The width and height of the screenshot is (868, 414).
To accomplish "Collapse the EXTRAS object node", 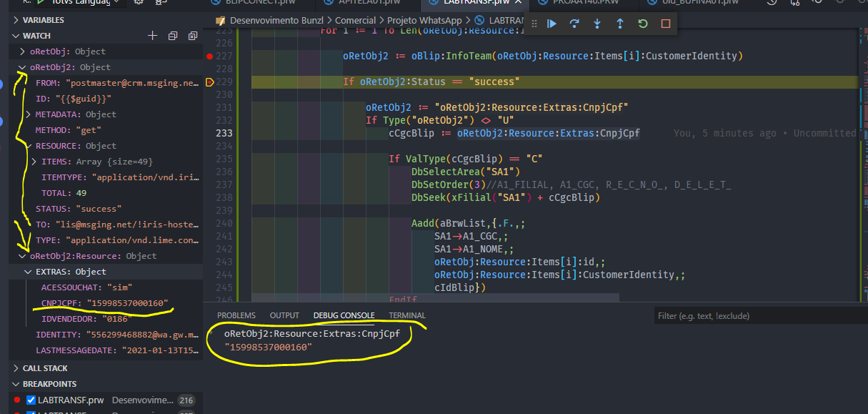I will 29,272.
